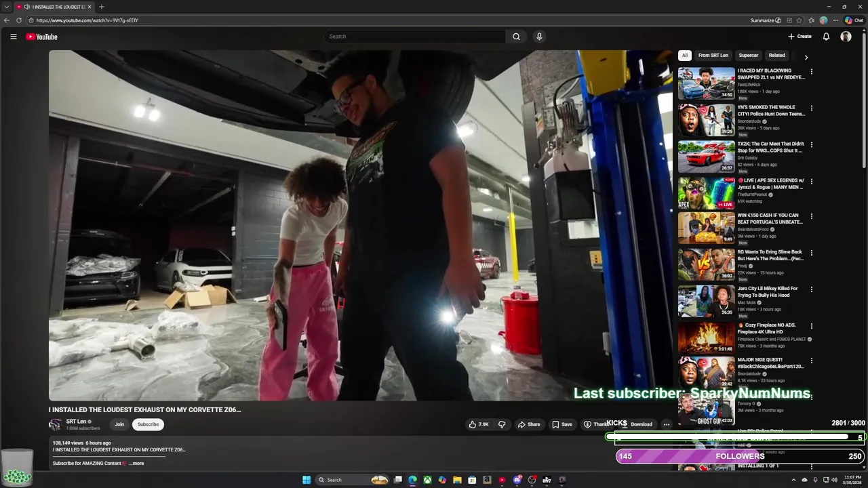Open Xbox app from taskbar
868x488 pixels.
point(427,480)
